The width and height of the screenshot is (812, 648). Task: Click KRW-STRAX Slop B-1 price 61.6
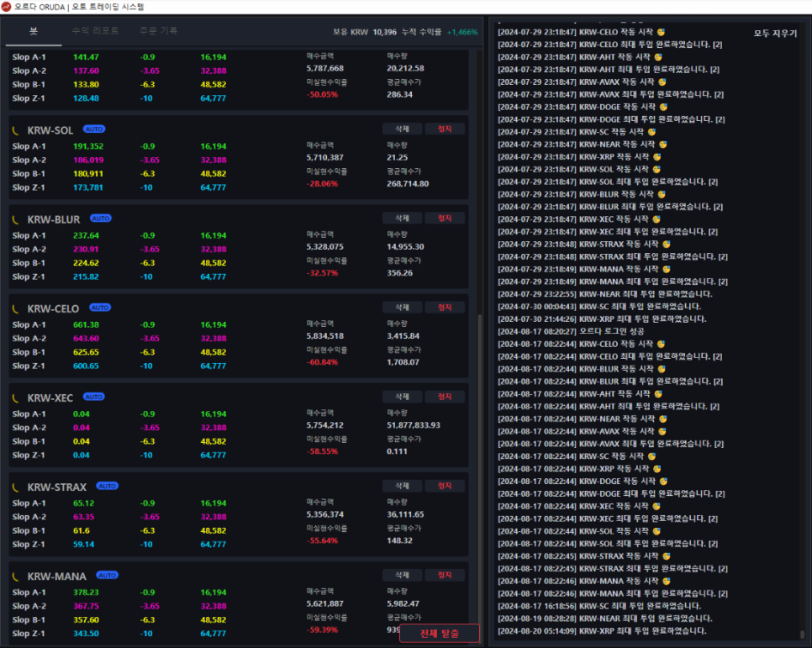point(82,531)
